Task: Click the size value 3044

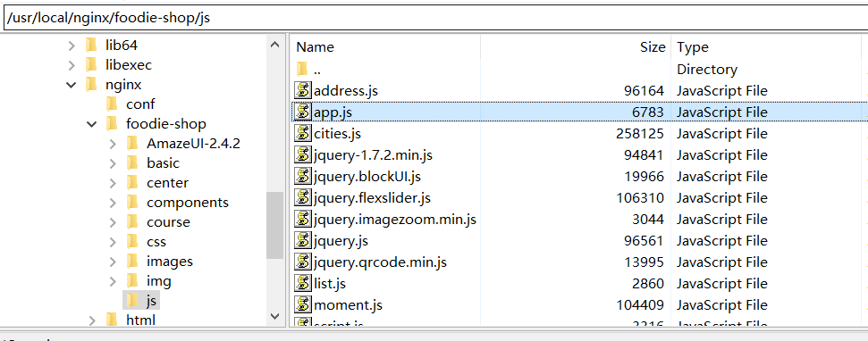Action: [648, 220]
